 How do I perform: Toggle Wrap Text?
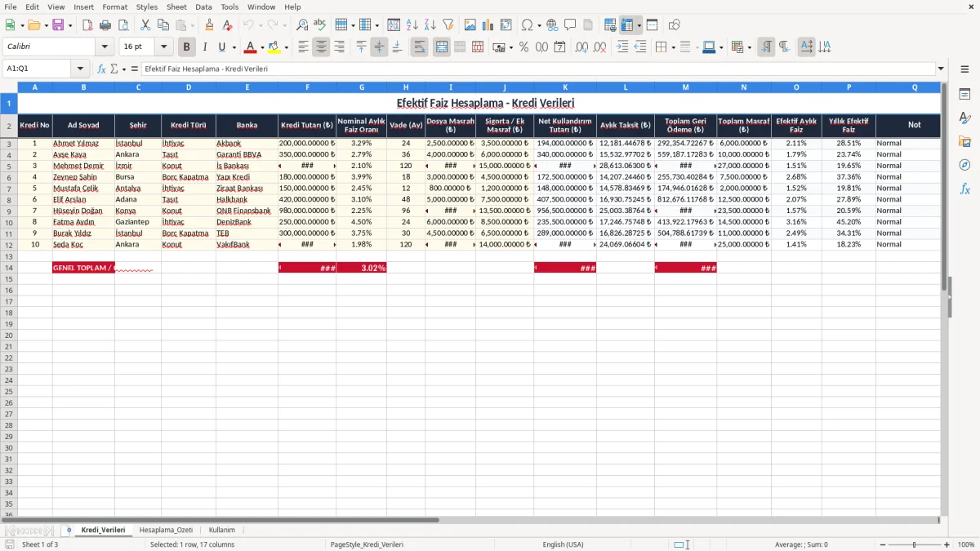(x=419, y=47)
